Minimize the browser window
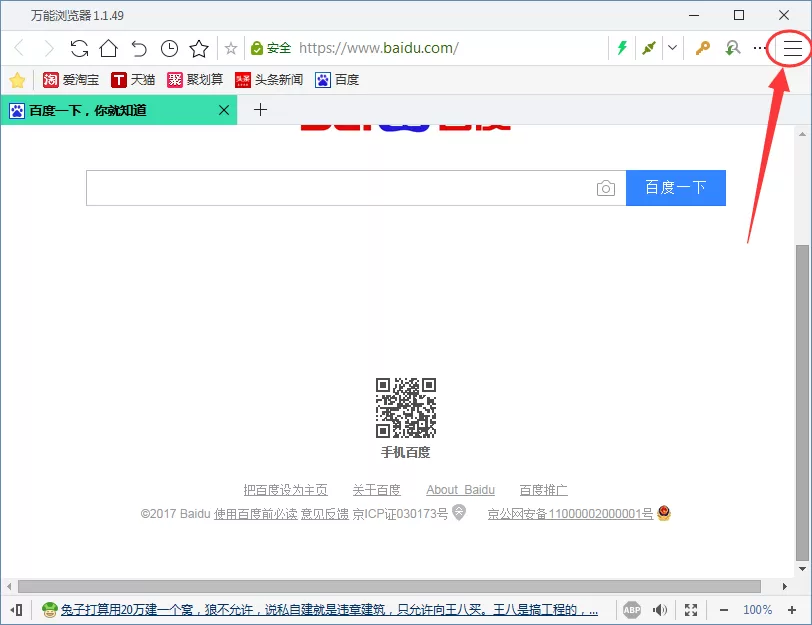The image size is (812, 625). pyautogui.click(x=694, y=16)
